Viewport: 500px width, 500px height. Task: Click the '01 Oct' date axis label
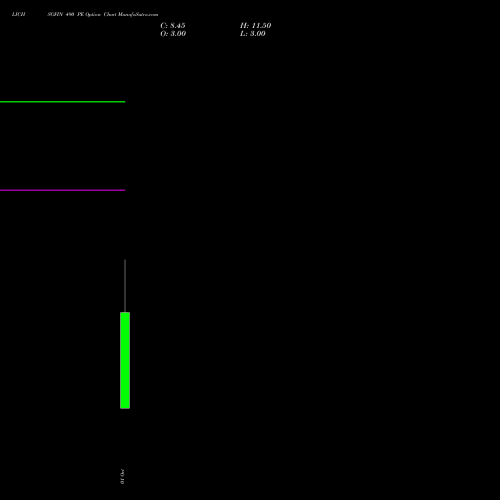click(122, 476)
